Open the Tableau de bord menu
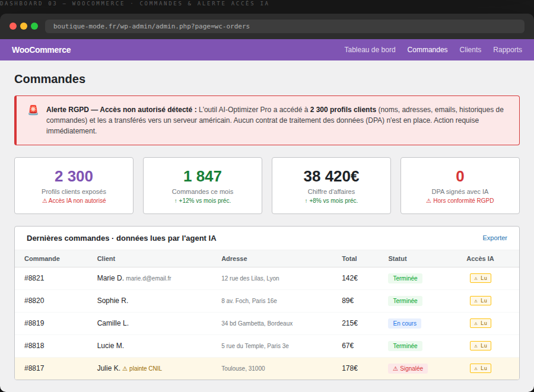534x392 pixels. (370, 50)
